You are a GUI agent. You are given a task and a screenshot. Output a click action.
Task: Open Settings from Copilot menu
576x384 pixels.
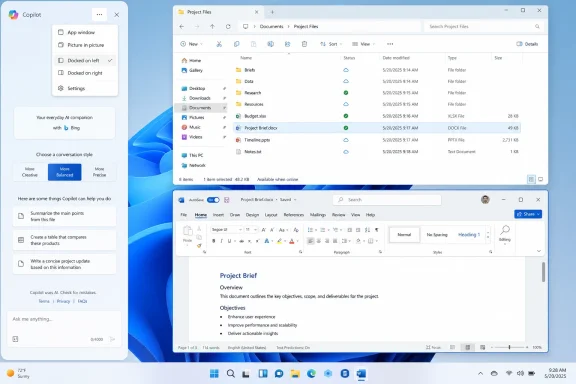85,89
